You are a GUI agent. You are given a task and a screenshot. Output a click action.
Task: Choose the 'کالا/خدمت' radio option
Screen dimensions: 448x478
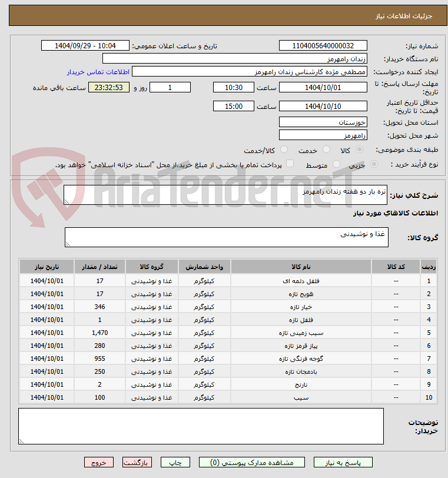coord(284,150)
